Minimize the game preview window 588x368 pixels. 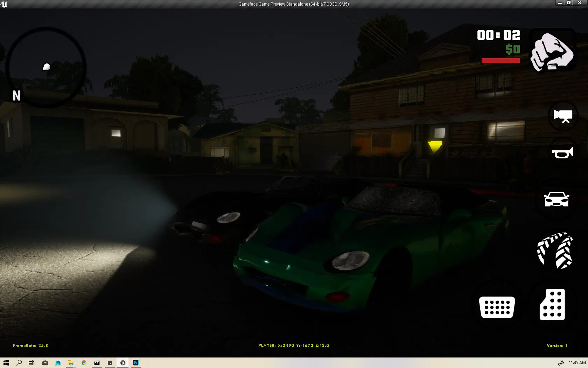(560, 3)
